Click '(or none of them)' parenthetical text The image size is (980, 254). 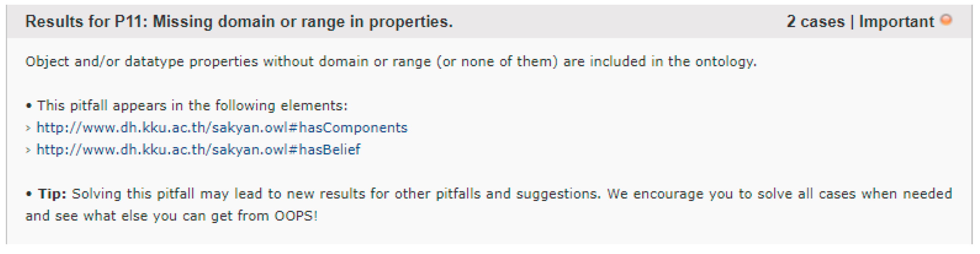tap(497, 62)
